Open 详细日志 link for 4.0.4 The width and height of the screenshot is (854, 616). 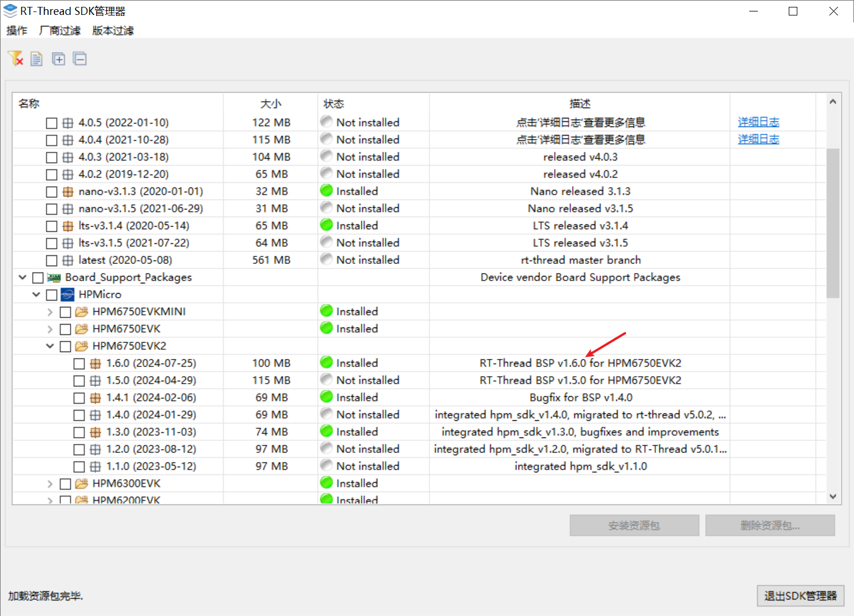(758, 139)
